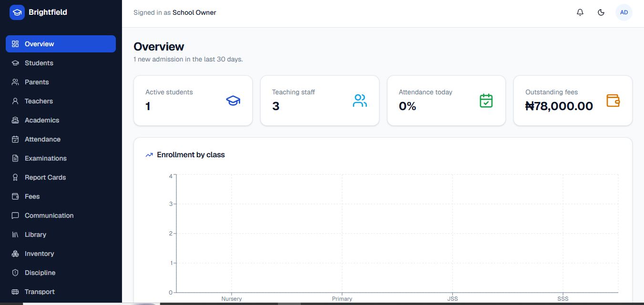Open the AD user avatar menu
The image size is (644, 305).
click(x=624, y=12)
